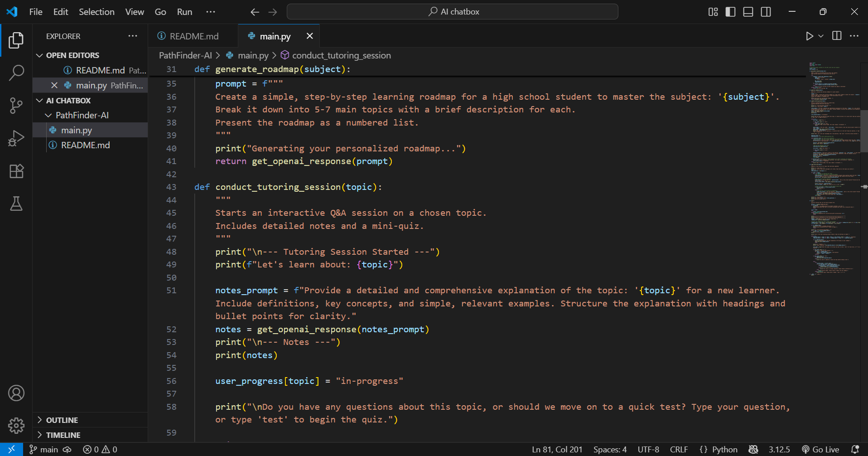
Task: Open the Manage gear menu
Action: click(16, 425)
